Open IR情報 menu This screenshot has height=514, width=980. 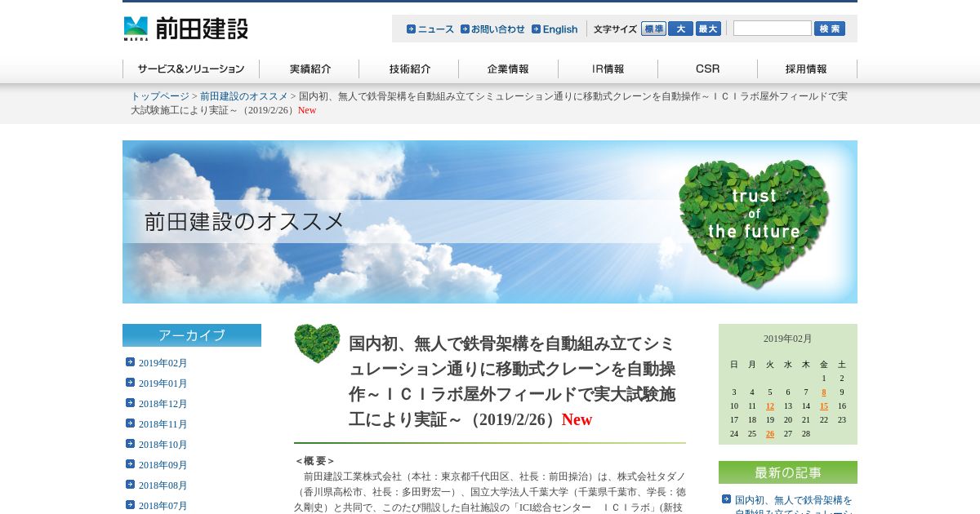[608, 69]
